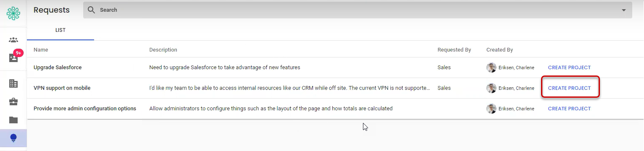Viewport: 644px width, 151px height.
Task: Open Provide more admin configuration options request
Action: (335, 109)
